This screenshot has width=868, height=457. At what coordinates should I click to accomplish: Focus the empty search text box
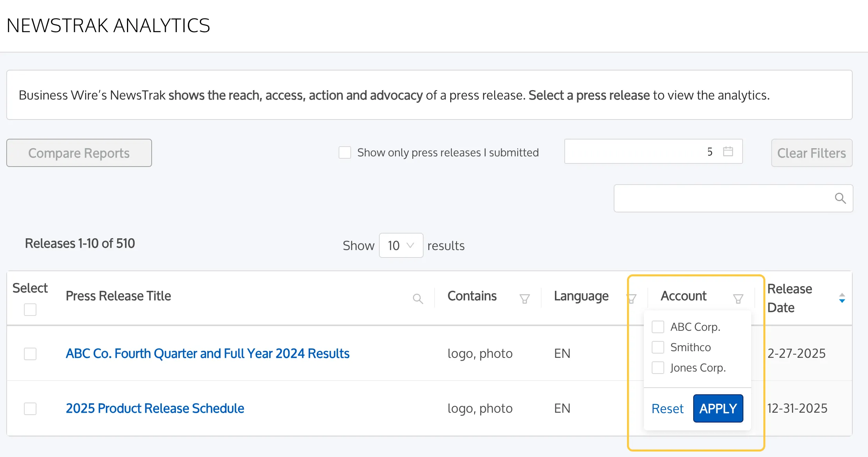(x=733, y=198)
